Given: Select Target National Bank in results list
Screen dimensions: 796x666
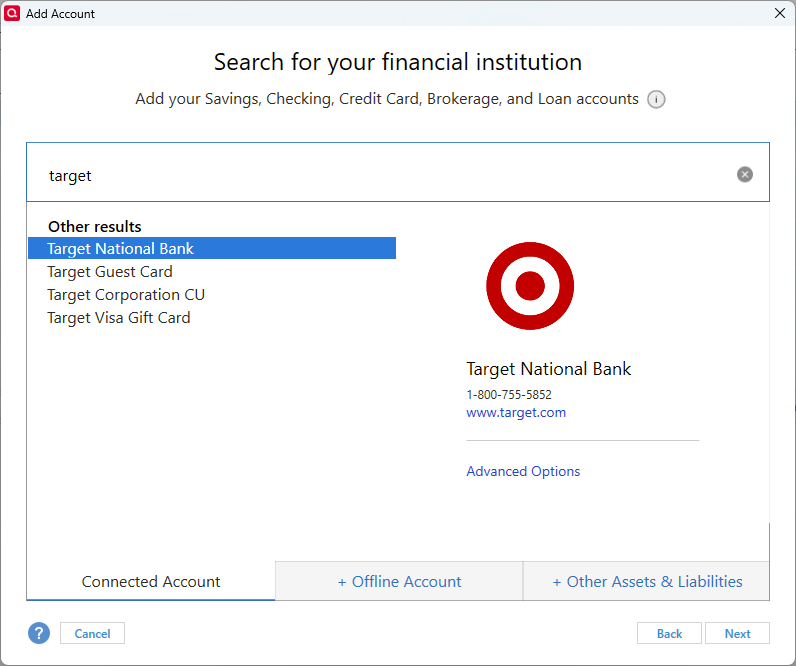Looking at the screenshot, I should coord(212,248).
